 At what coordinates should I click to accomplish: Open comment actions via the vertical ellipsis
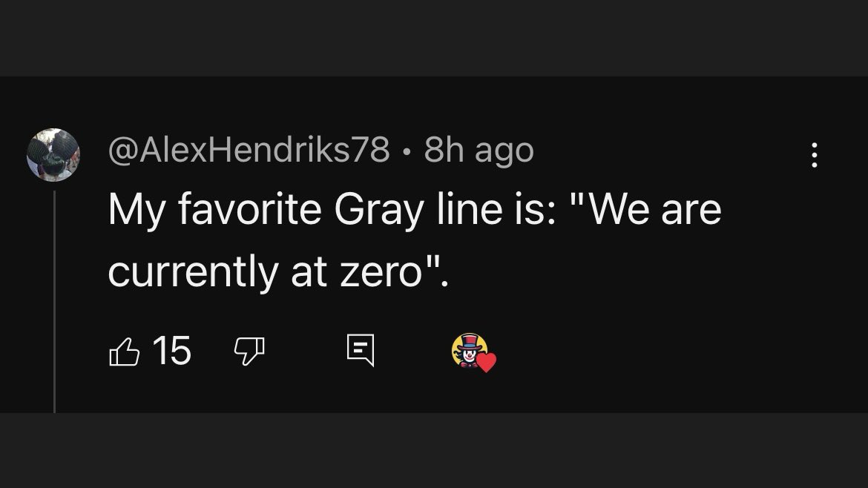[x=814, y=154]
